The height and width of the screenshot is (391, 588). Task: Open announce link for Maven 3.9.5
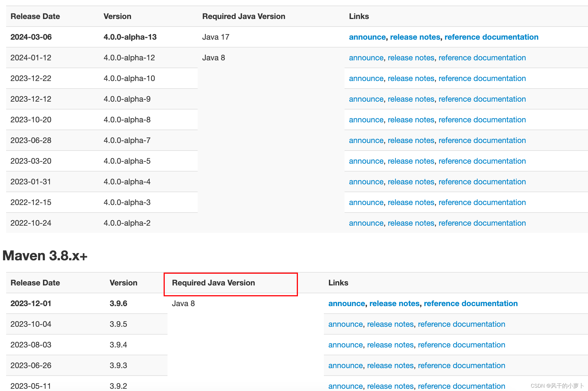coord(345,324)
